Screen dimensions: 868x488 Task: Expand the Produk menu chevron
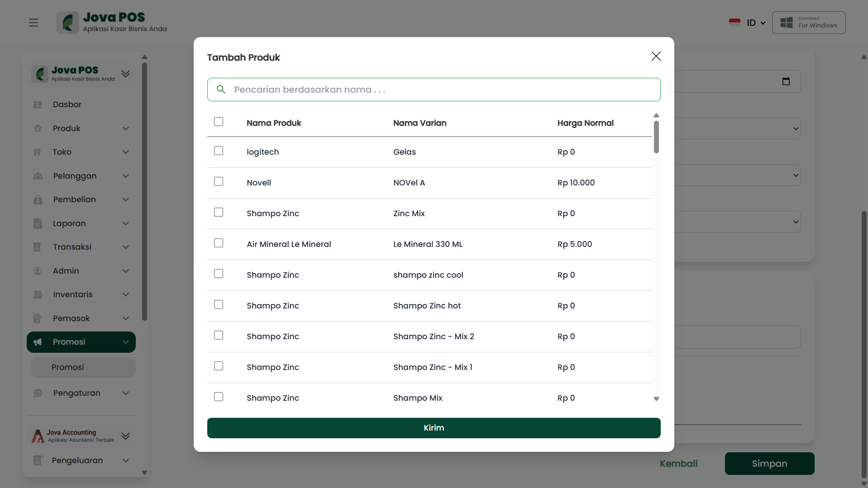tap(126, 128)
